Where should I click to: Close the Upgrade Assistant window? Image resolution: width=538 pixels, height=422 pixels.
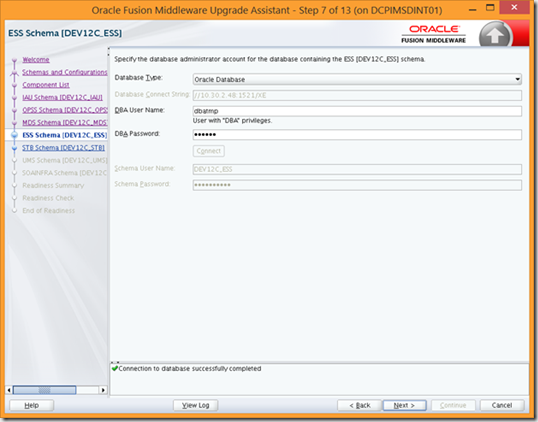tap(514, 8)
